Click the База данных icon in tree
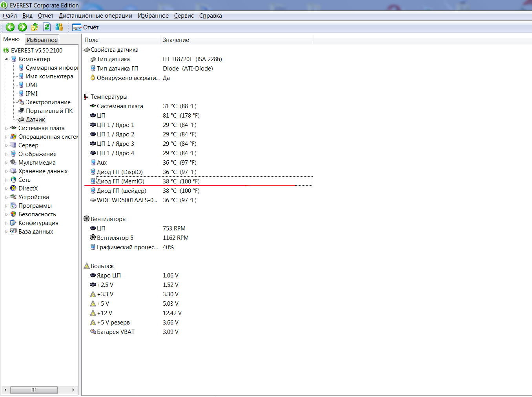The width and height of the screenshot is (532, 397). click(13, 232)
